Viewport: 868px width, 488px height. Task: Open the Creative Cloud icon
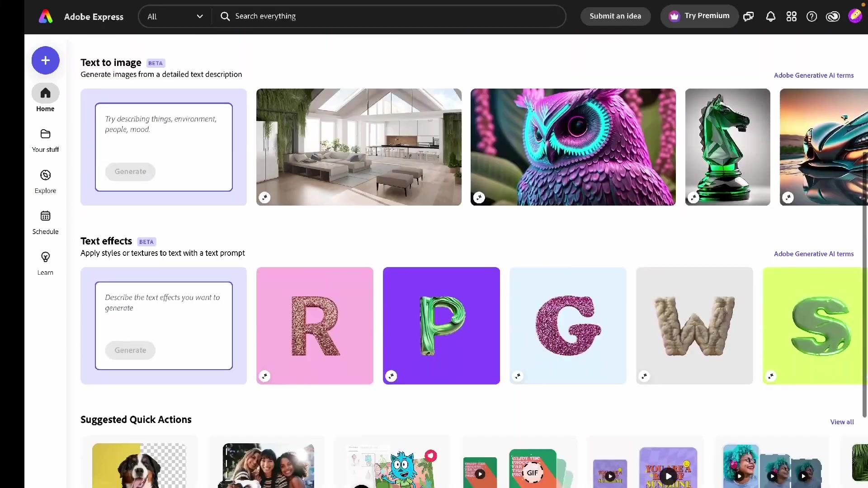pyautogui.click(x=832, y=17)
